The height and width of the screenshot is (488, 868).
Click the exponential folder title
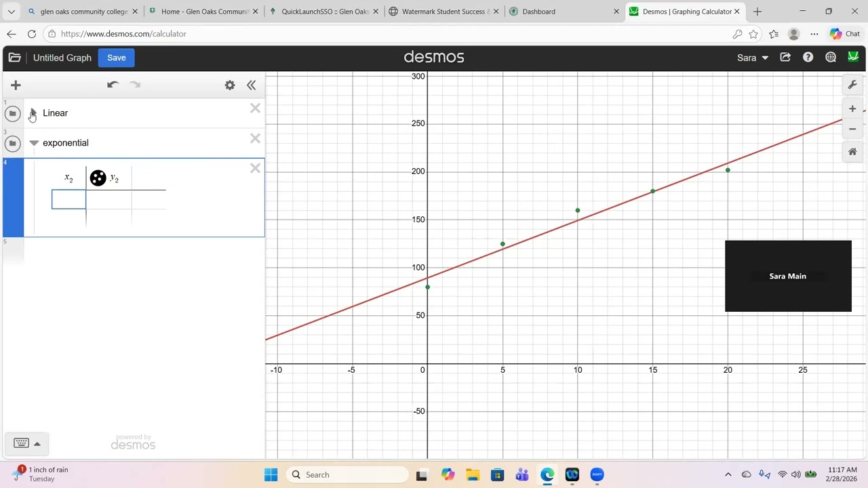(66, 143)
